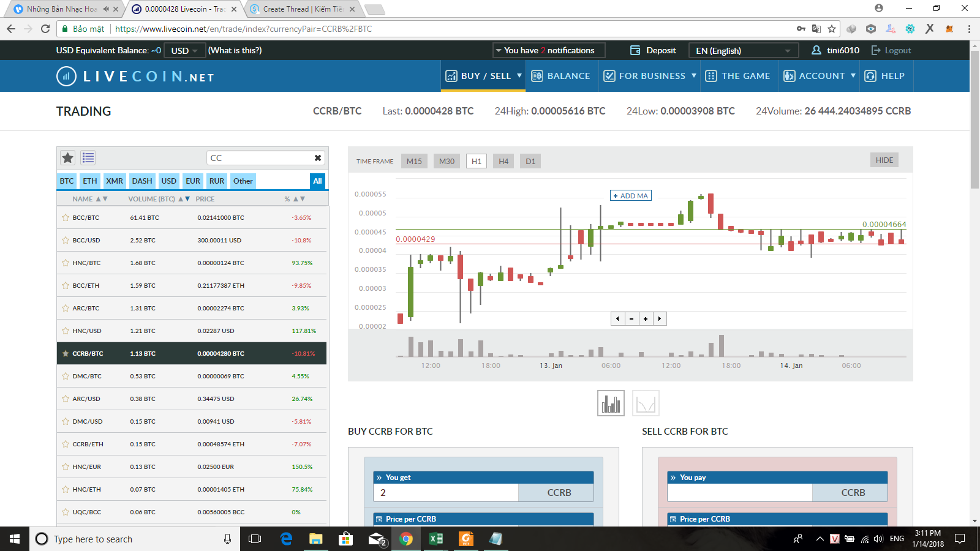Zoom out chart with the minus control
Viewport: 980px width, 551px height.
[x=631, y=318]
